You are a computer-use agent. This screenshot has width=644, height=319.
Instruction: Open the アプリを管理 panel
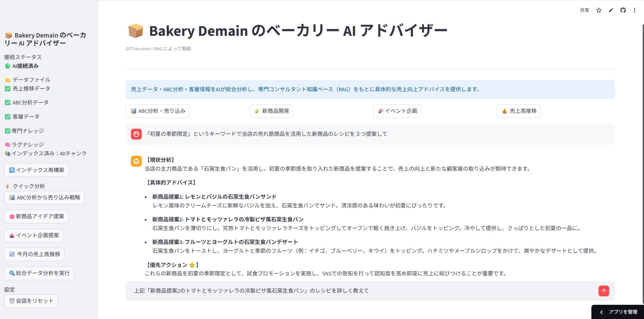click(x=618, y=312)
